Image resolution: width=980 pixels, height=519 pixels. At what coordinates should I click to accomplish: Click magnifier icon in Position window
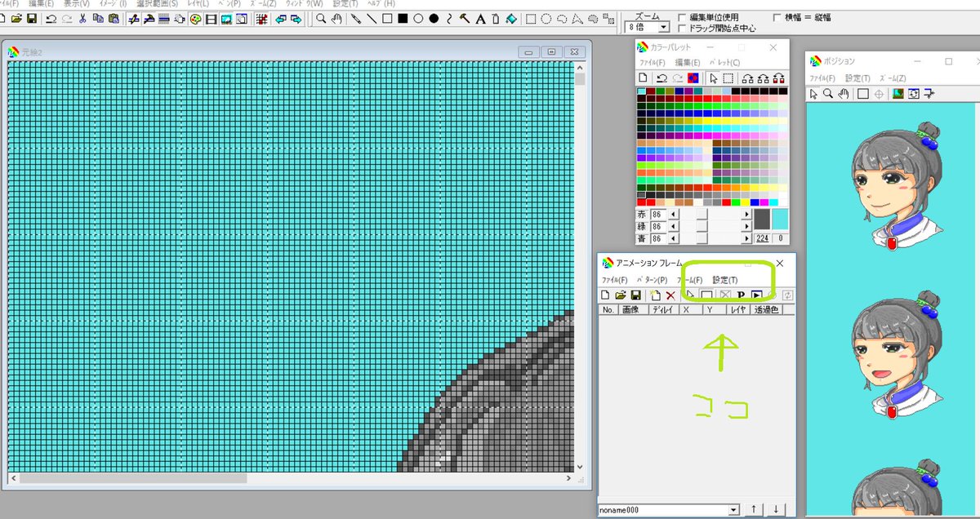click(827, 94)
